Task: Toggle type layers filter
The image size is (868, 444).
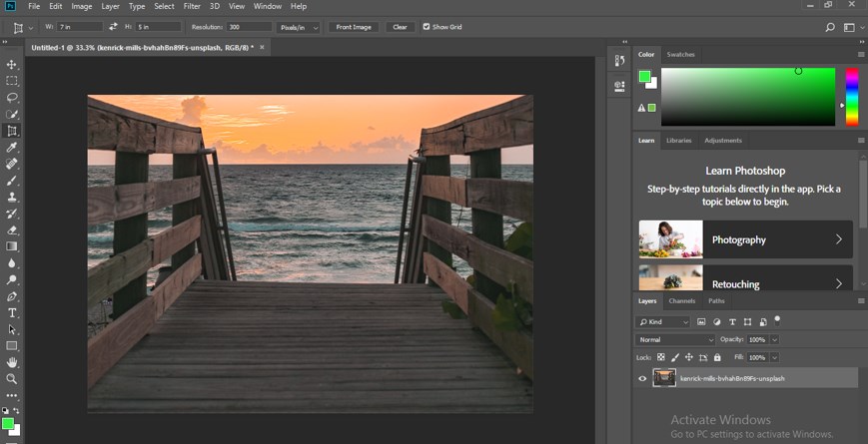Action: (x=732, y=322)
